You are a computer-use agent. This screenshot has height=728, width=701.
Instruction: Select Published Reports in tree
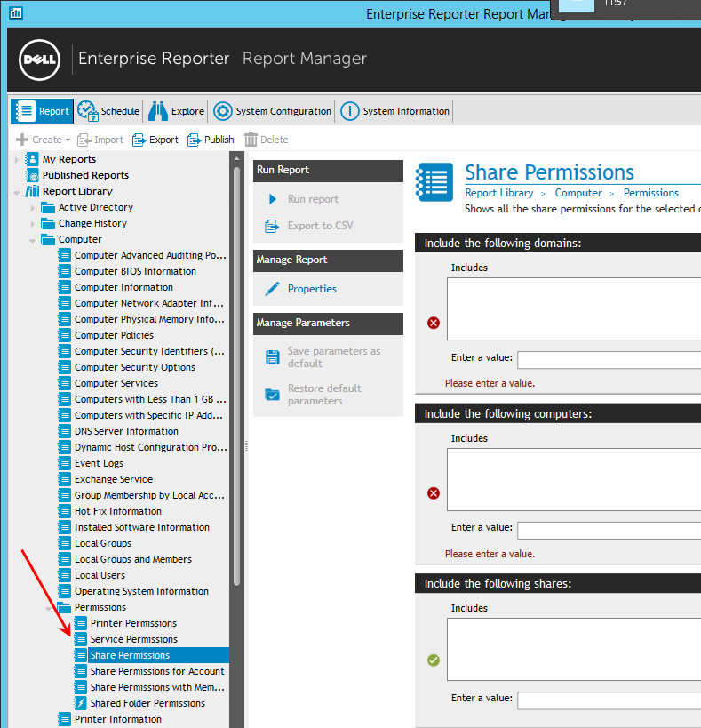85,175
